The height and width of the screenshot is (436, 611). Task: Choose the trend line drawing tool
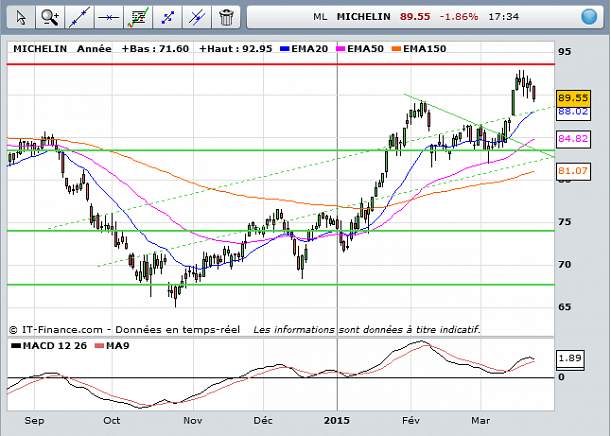[x=79, y=17]
